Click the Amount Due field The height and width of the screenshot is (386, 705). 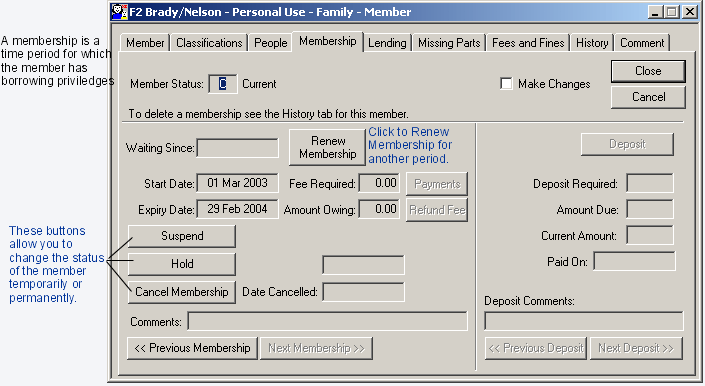coord(650,209)
